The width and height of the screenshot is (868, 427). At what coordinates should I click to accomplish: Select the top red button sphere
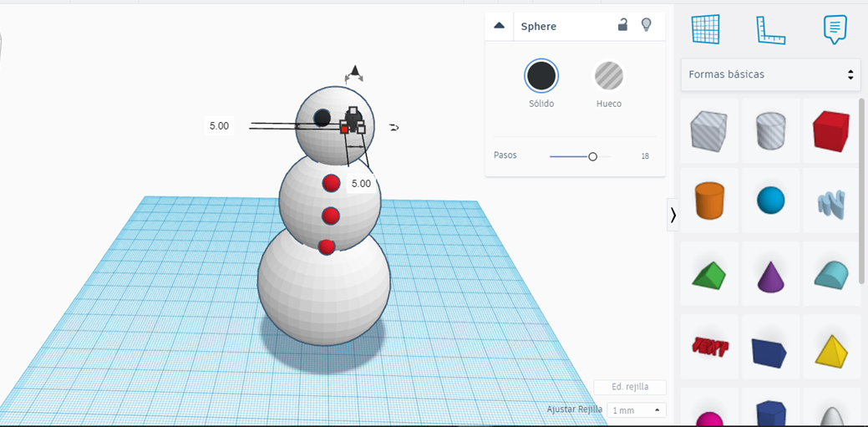coord(331,183)
